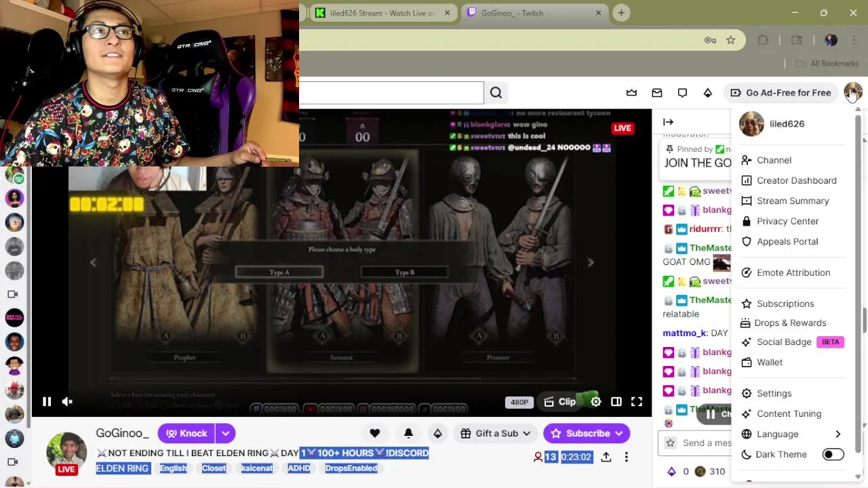Viewport: 868px width, 488px height.
Task: Open video quality 480P setting
Action: [x=519, y=402]
